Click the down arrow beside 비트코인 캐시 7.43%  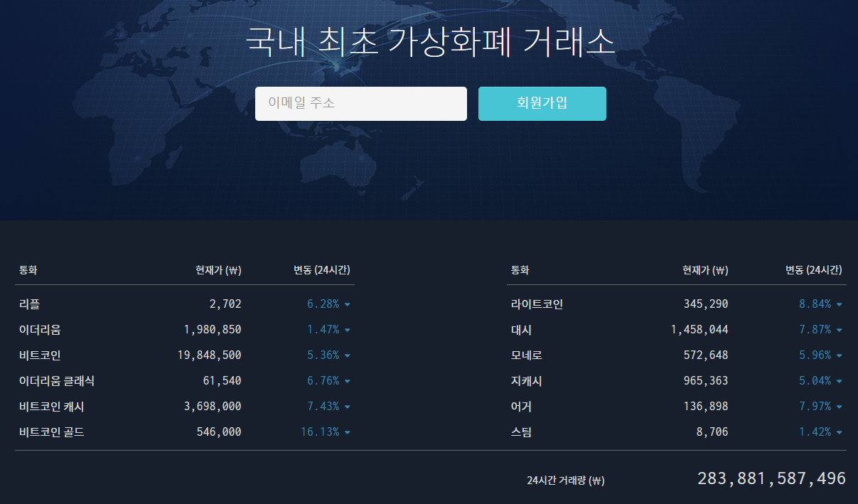pos(347,407)
